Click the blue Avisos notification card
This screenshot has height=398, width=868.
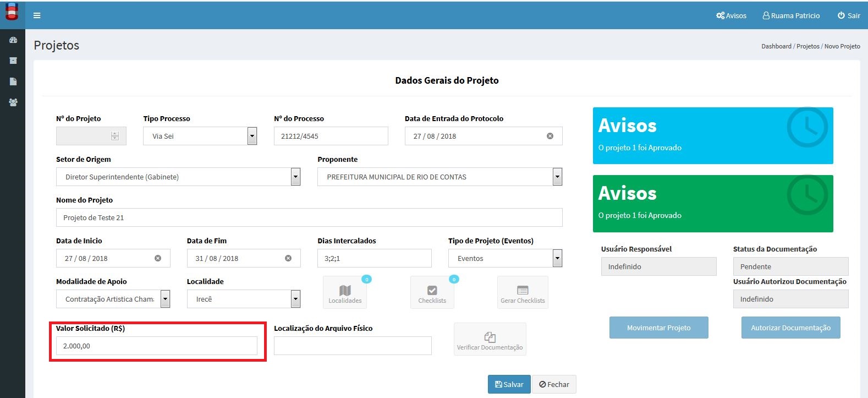pos(713,135)
